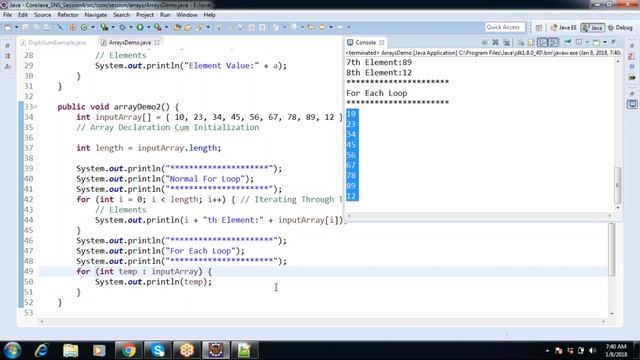
Task: Open the Search menu
Action: pos(121,15)
